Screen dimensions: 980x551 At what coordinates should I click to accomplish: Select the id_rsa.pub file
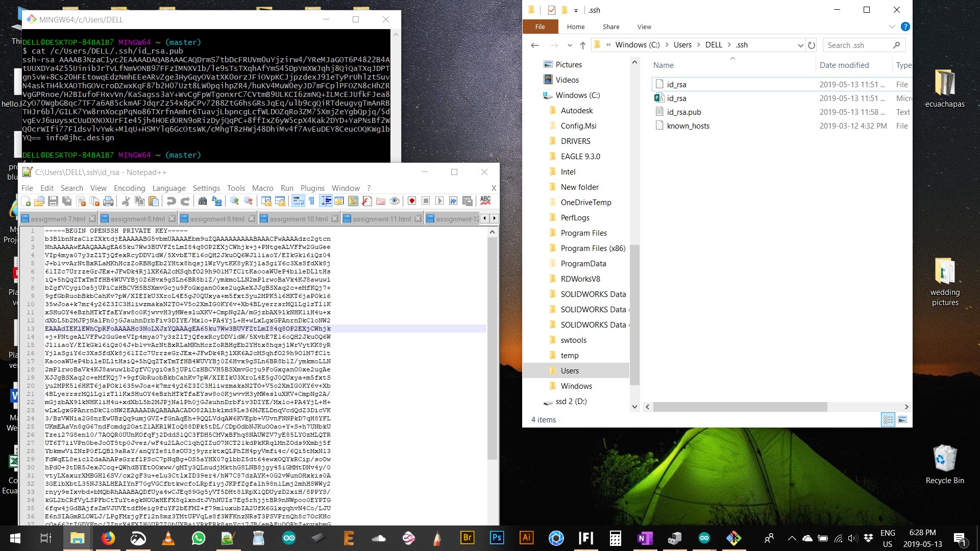point(683,112)
